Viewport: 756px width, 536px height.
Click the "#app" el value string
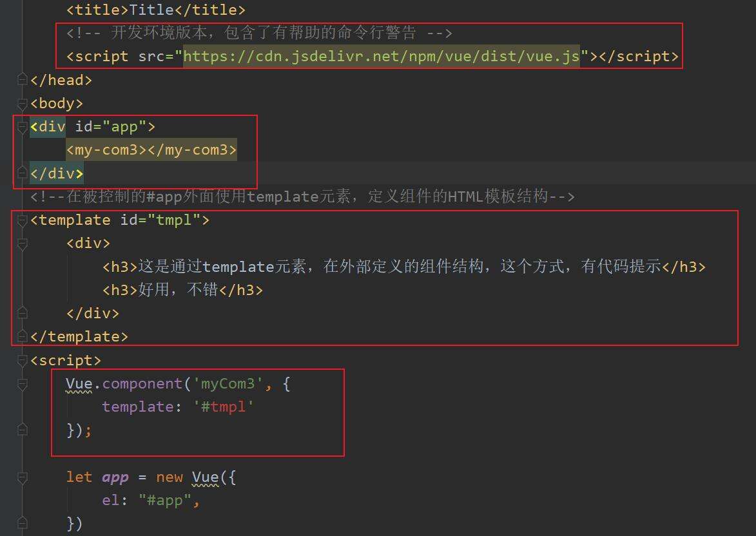[x=164, y=501]
